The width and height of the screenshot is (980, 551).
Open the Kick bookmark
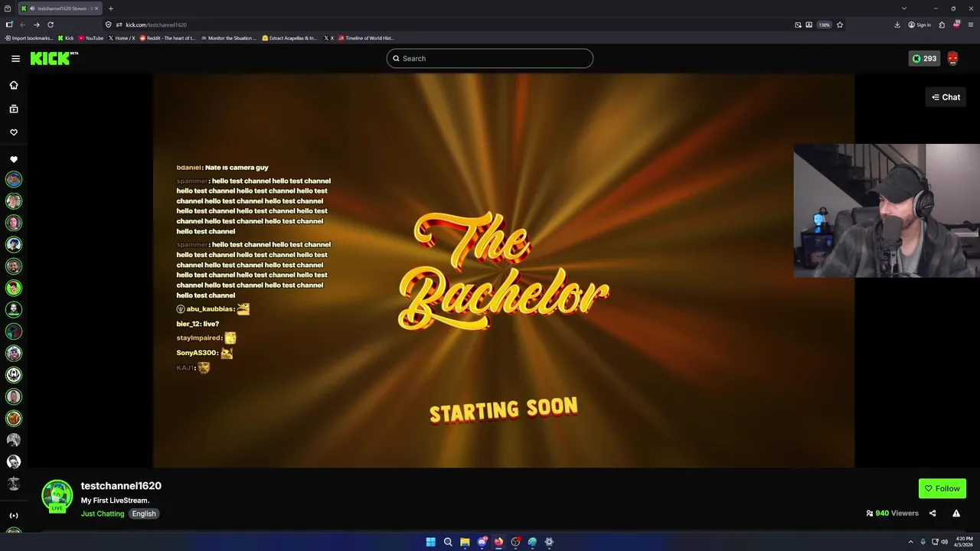tap(66, 37)
